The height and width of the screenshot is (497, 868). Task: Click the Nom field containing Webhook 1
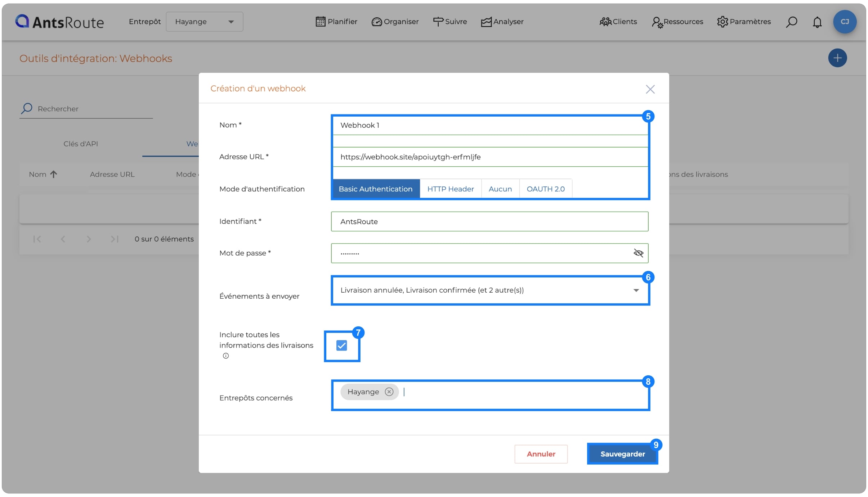[490, 125]
